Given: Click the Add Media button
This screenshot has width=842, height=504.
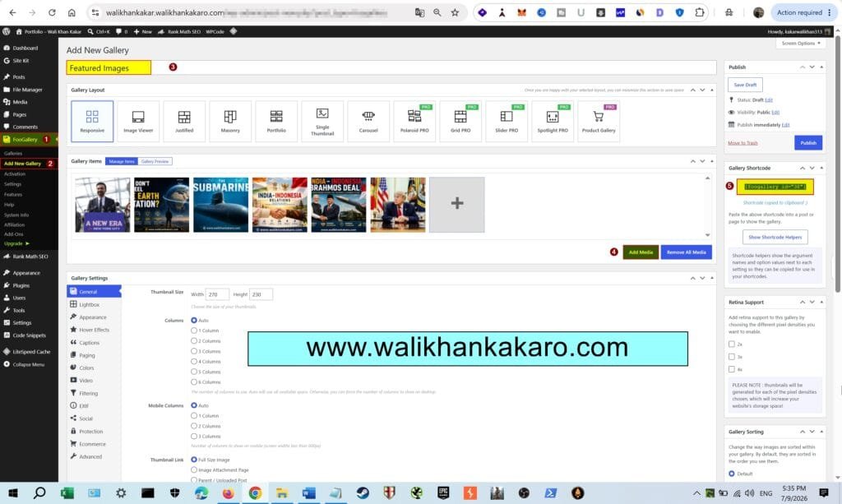Looking at the screenshot, I should [x=641, y=252].
